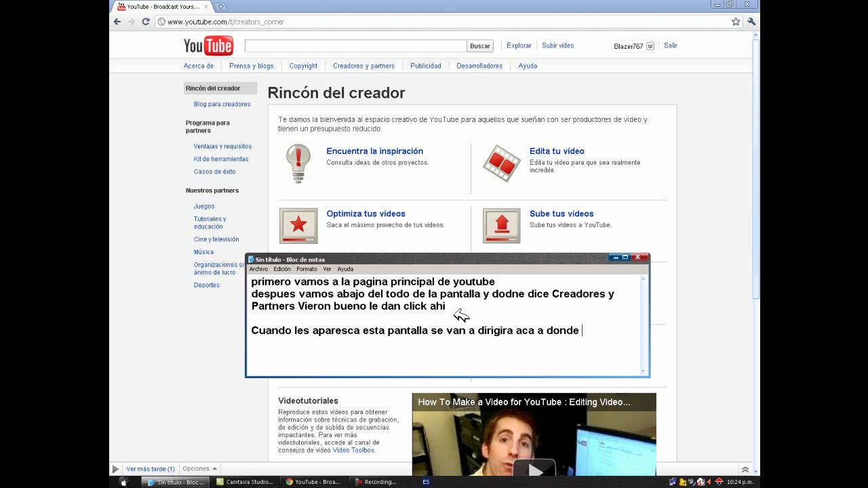Viewport: 868px width, 488px height.
Task: Open Notepad Archivo menu
Action: point(258,269)
